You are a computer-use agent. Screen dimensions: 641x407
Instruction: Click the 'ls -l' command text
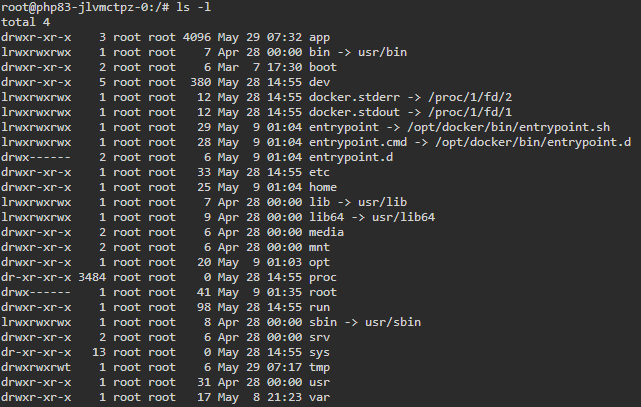[x=193, y=7]
